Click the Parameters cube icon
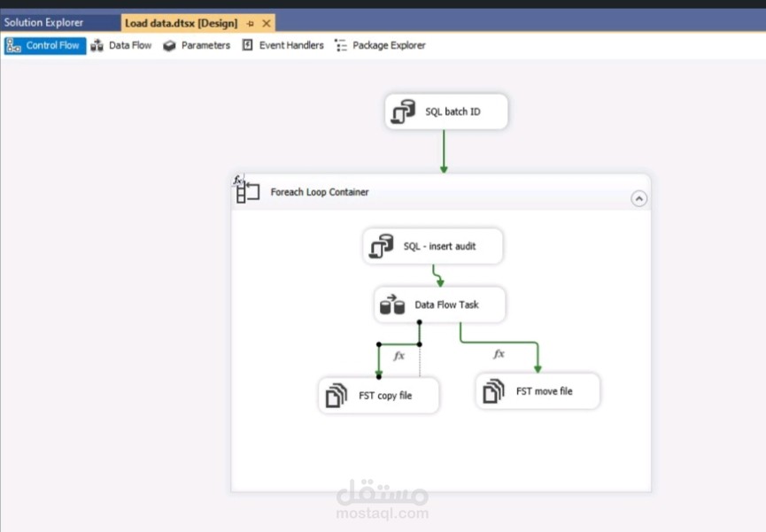Image resolution: width=766 pixels, height=532 pixels. point(169,45)
